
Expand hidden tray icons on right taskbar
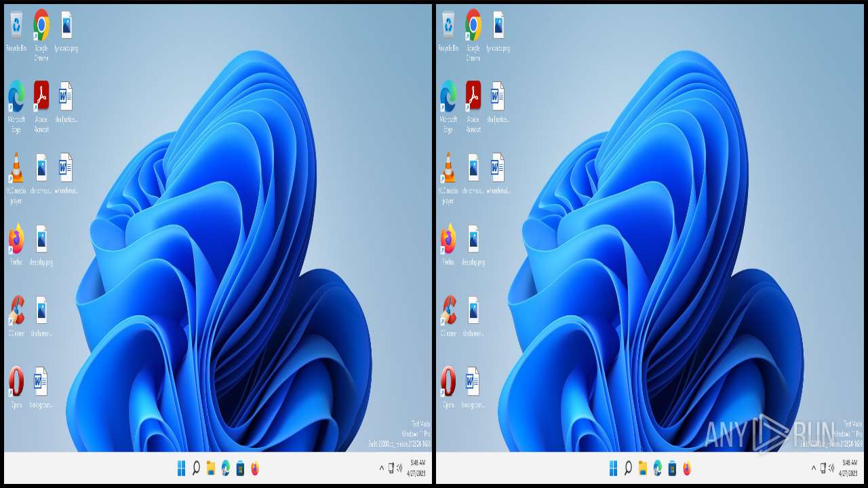click(814, 468)
